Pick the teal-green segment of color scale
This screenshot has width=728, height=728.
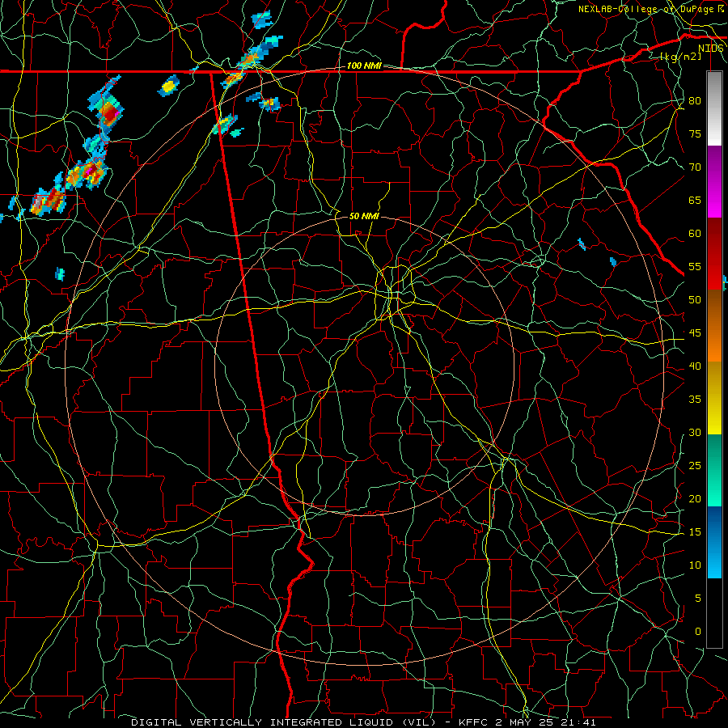tap(714, 470)
